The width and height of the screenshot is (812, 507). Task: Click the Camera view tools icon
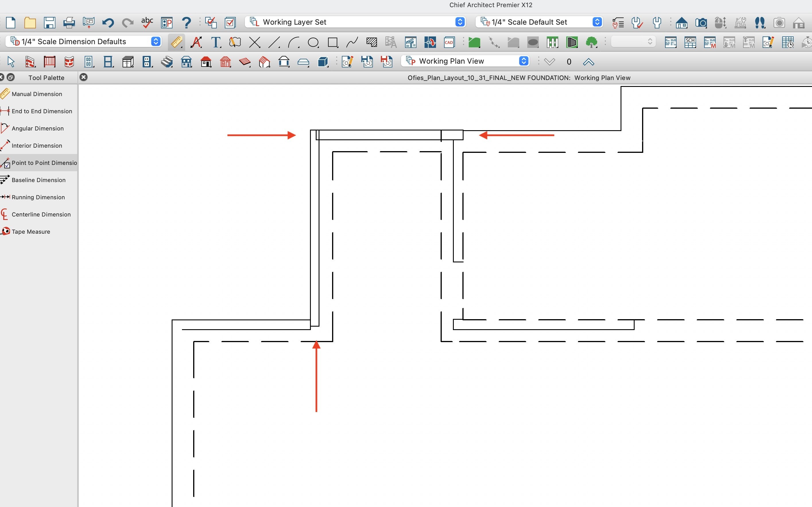coord(701,23)
